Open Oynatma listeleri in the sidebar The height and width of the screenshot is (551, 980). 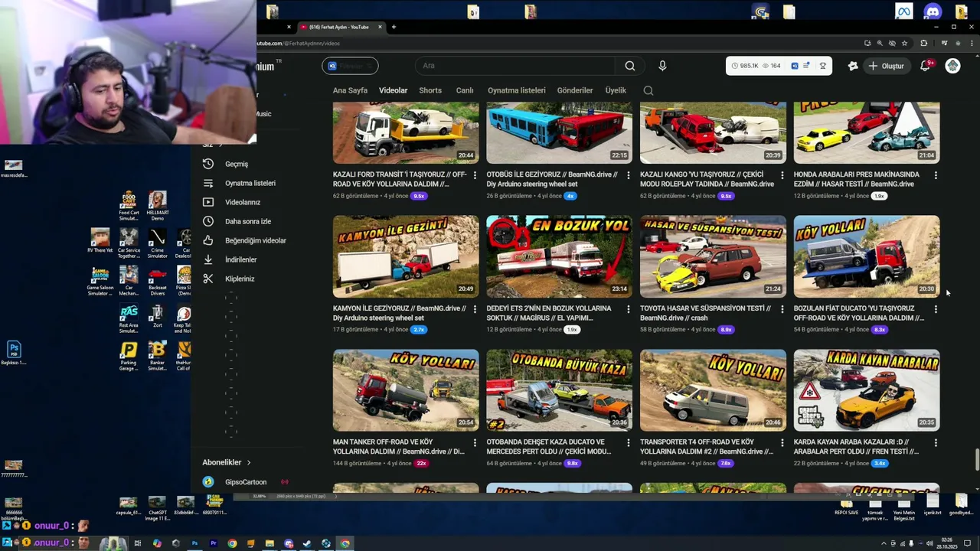[x=250, y=183]
